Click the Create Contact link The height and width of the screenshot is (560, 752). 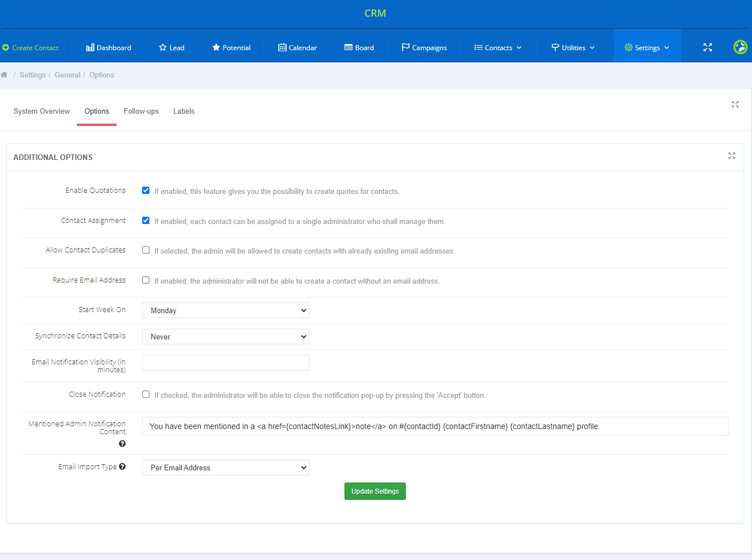click(35, 48)
